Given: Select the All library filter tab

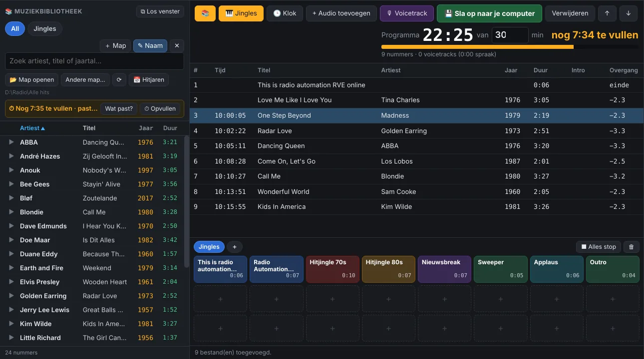Looking at the screenshot, I should tap(15, 29).
